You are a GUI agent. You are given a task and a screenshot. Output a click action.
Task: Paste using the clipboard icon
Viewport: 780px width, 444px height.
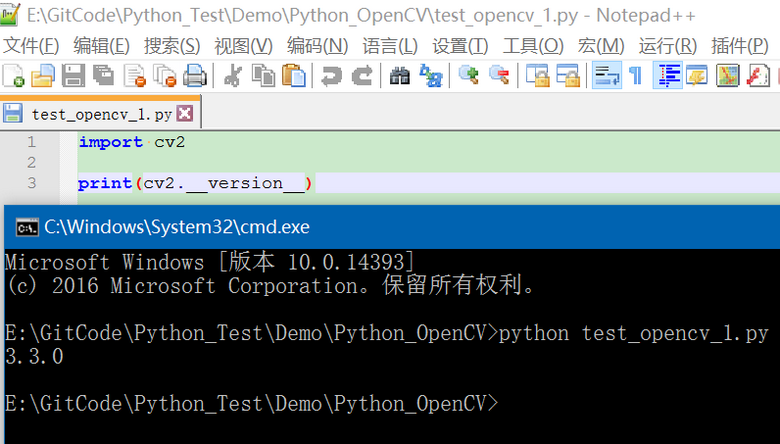coord(293,76)
